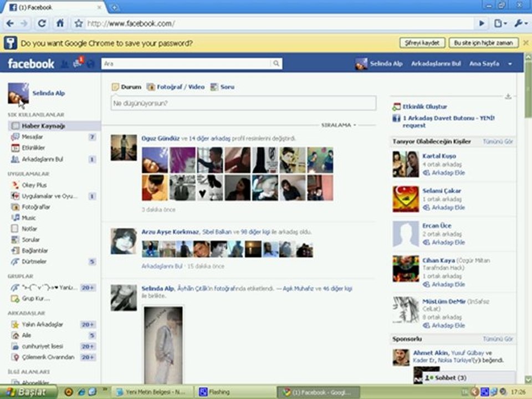Image resolution: width=532 pixels, height=399 pixels.
Task: Open the tagged photo thumbnail in feed
Action: point(163,345)
